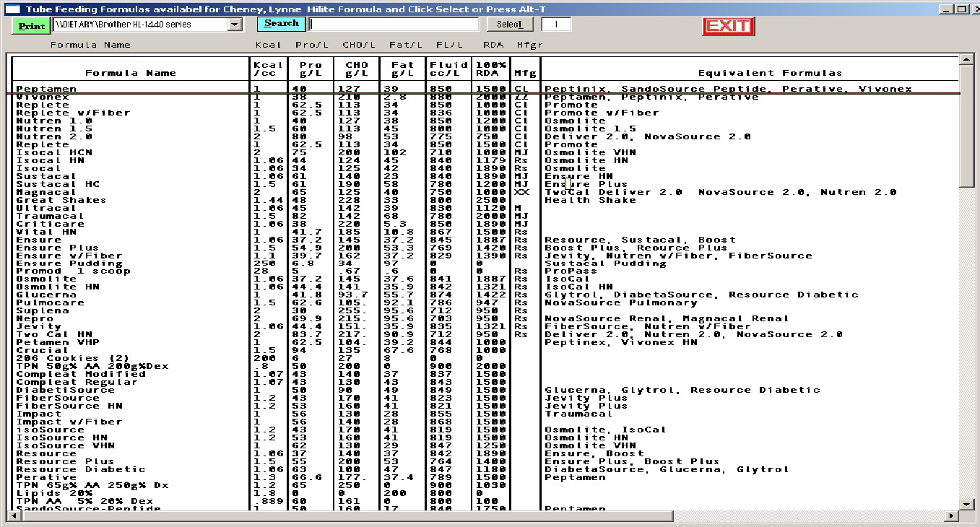Select the Nutren 2.0 formula row

[x=485, y=136]
